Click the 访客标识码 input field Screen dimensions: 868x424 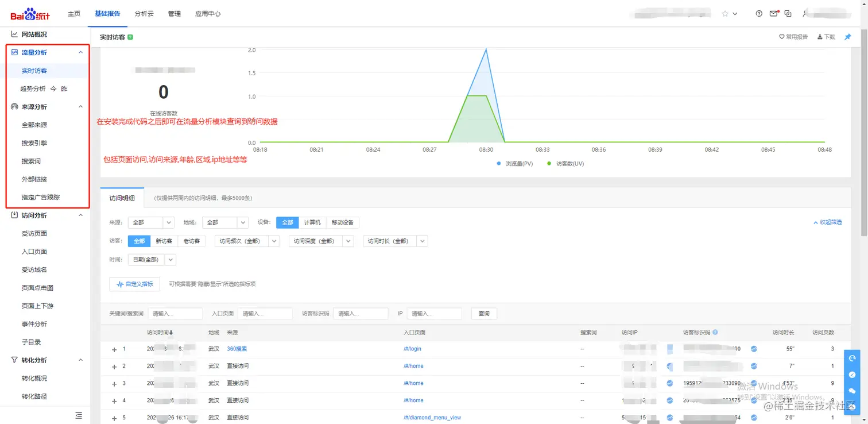coord(361,314)
